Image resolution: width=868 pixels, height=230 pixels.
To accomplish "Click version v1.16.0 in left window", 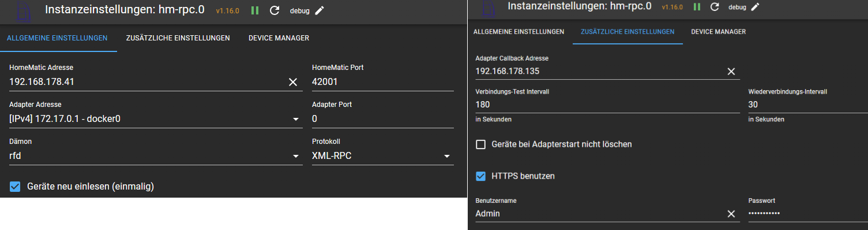I will pyautogui.click(x=227, y=10).
